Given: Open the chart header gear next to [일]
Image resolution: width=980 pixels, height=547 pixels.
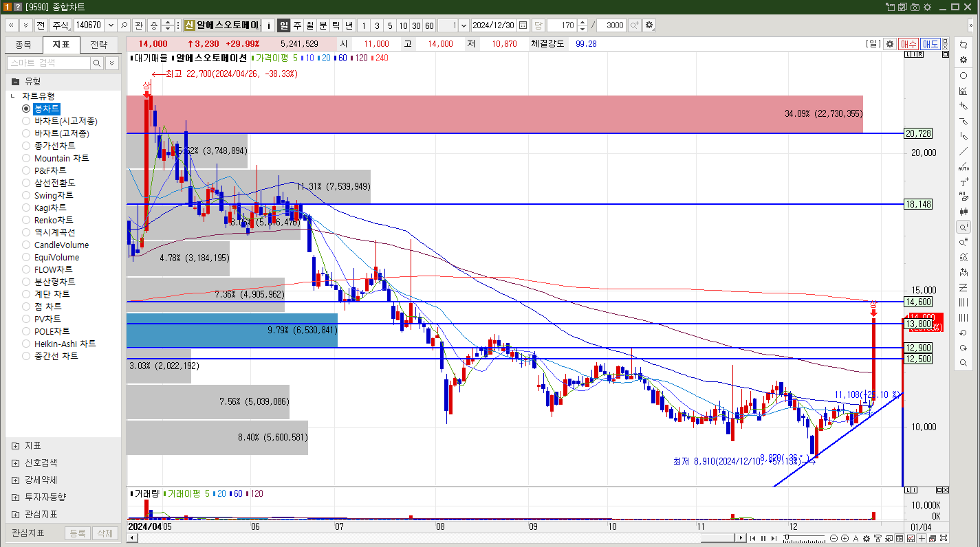Looking at the screenshot, I should click(890, 43).
